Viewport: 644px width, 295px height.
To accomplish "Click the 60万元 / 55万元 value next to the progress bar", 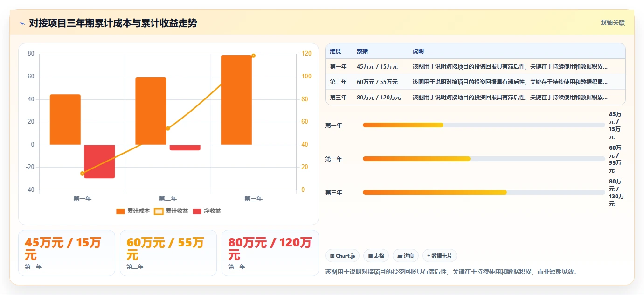I will tap(615, 159).
